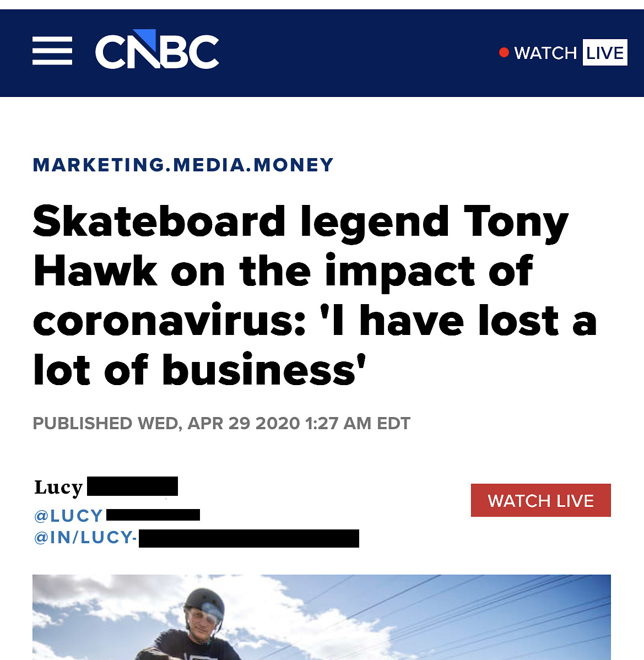Click the published date and time line
Image resolution: width=644 pixels, height=660 pixels.
tap(221, 423)
